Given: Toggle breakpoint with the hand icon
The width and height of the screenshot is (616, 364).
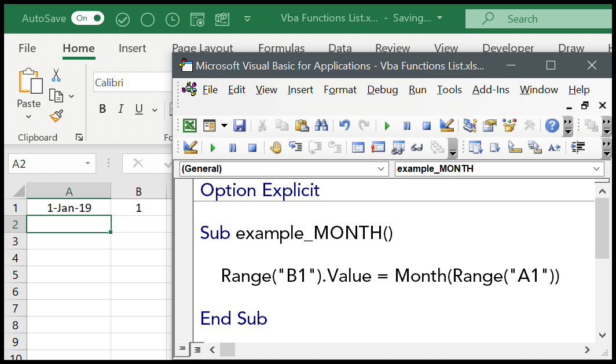Looking at the screenshot, I should click(276, 148).
